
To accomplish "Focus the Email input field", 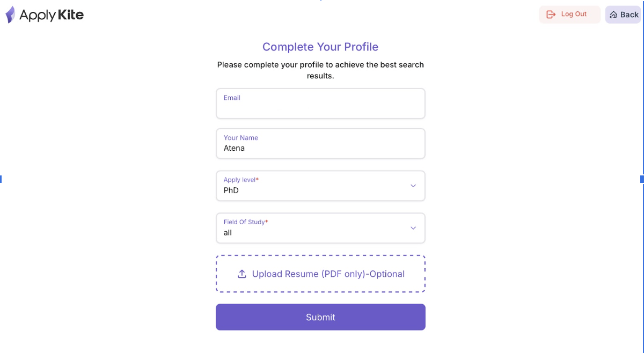I will [320, 108].
